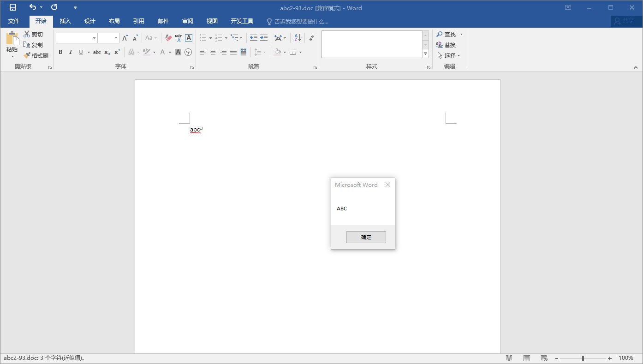Close the Microsoft Word message box
Image resolution: width=643 pixels, height=364 pixels.
point(388,185)
